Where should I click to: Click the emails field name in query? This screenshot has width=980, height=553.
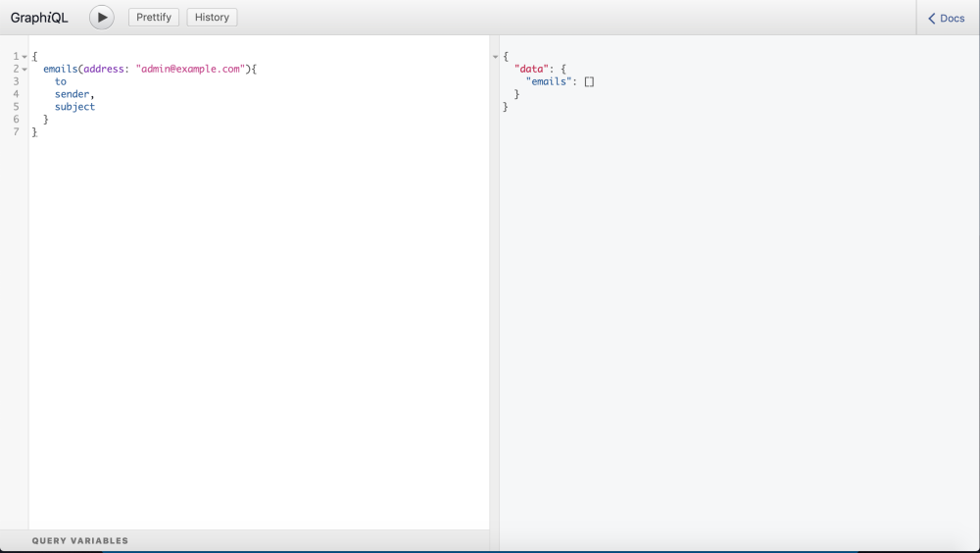[x=59, y=70]
